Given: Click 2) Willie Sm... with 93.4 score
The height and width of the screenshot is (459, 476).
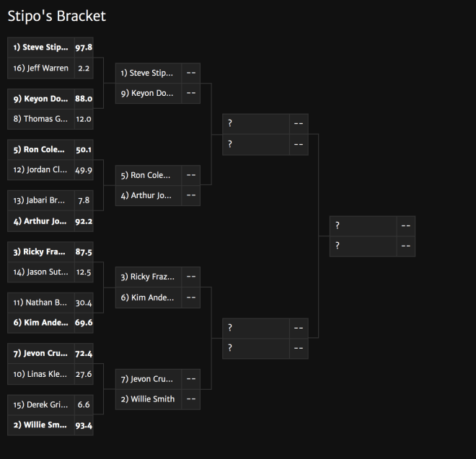Looking at the screenshot, I should click(x=50, y=425).
